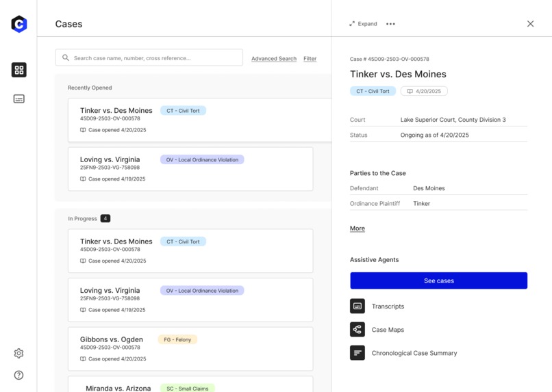Screen dimensions: 552x392
Task: Click Ordinance Plaintiff value Tinker
Action: [x=421, y=204]
